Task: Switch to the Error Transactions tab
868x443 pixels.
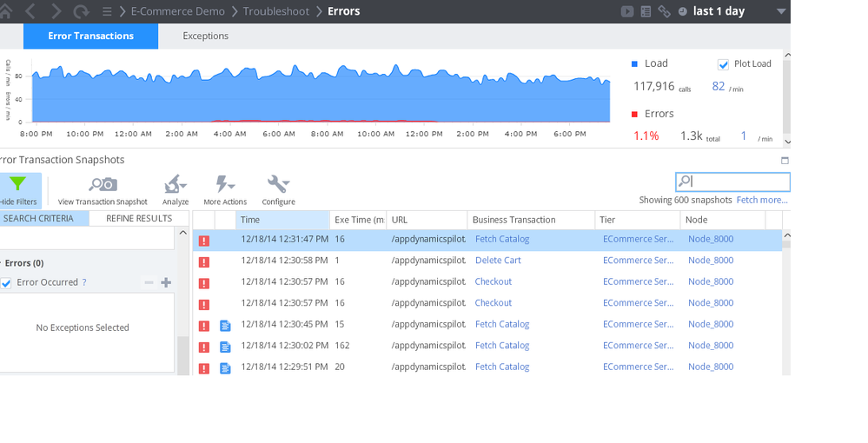Action: pyautogui.click(x=90, y=36)
